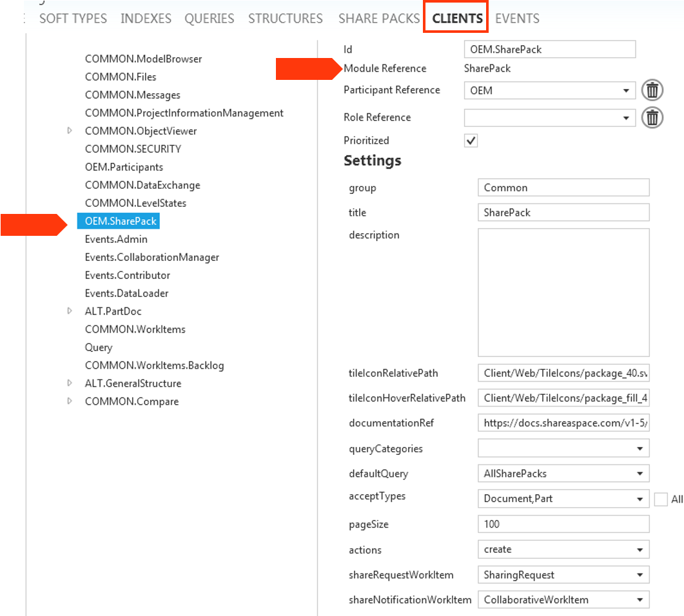The image size is (684, 616).
Task: Click the pageSize input field showing 100
Action: (x=563, y=524)
